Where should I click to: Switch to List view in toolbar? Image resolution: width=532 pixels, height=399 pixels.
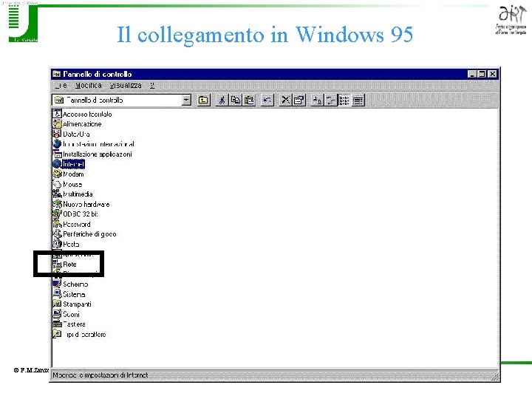click(x=344, y=100)
